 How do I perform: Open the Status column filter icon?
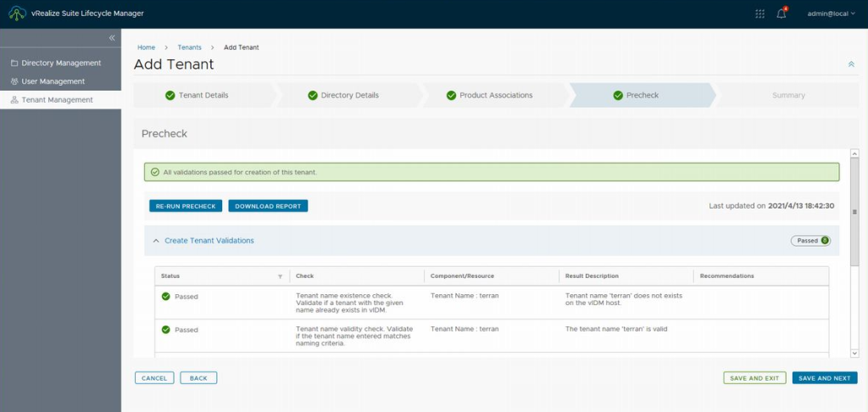pyautogui.click(x=280, y=276)
